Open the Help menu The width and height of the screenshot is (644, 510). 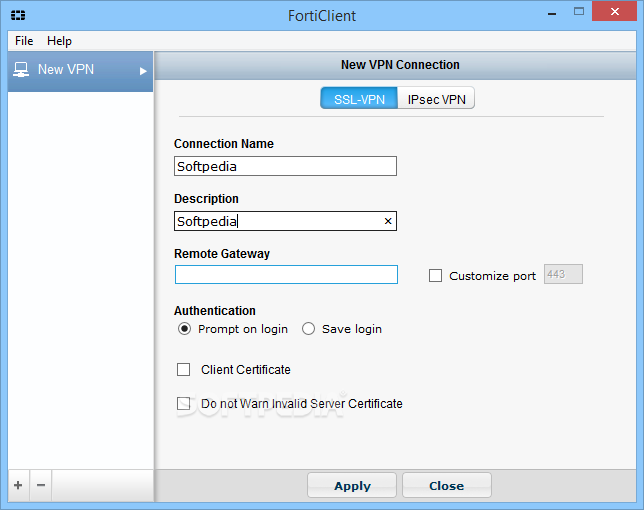pos(59,41)
